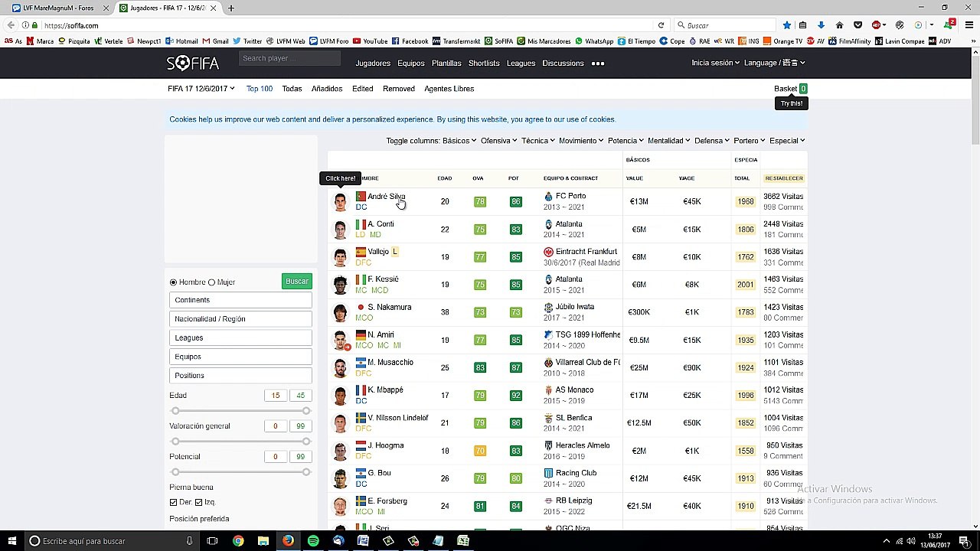Screen dimensions: 980x551
Task: Click Restablecer column reset
Action: tap(784, 178)
